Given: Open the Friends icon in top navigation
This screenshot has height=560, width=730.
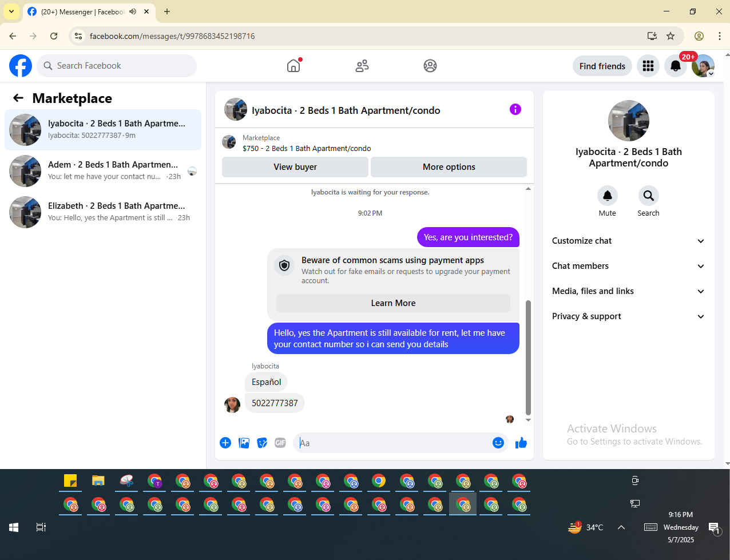Looking at the screenshot, I should (362, 66).
